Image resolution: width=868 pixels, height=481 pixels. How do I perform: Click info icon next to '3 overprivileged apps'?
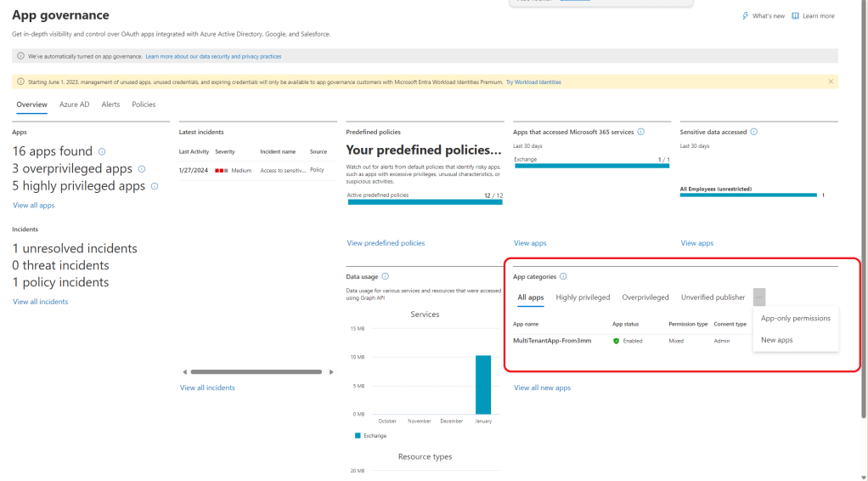click(142, 168)
